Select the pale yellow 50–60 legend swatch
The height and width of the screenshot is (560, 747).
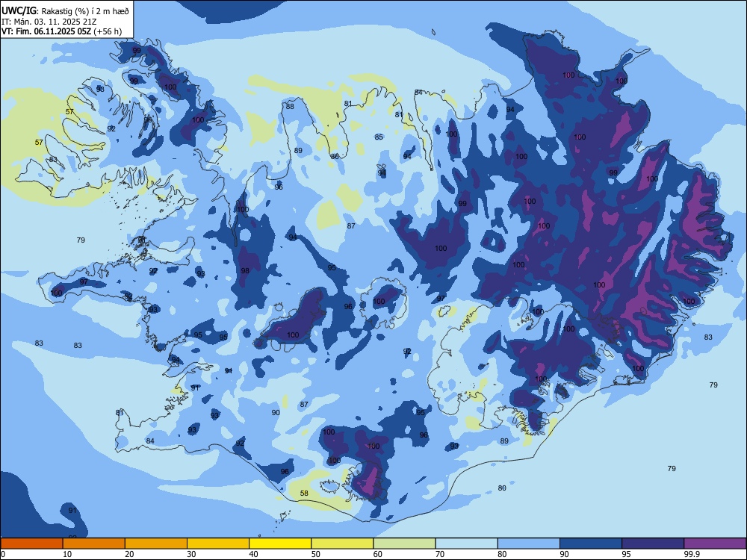click(342, 544)
